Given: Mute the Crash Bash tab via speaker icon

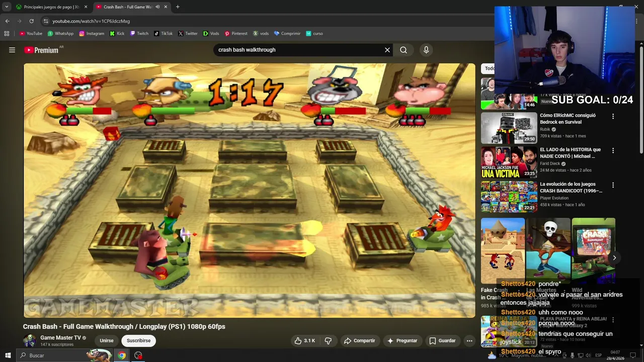Looking at the screenshot, I should coord(157,7).
